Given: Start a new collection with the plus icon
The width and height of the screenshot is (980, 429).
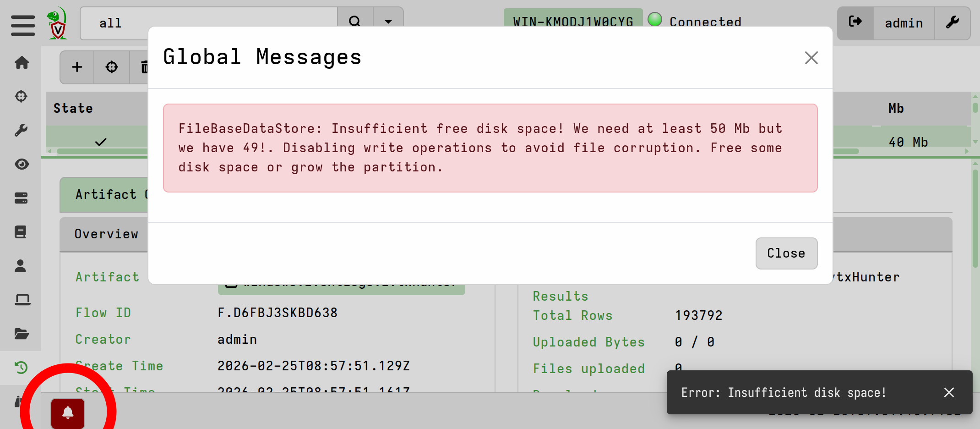Looking at the screenshot, I should tap(76, 67).
